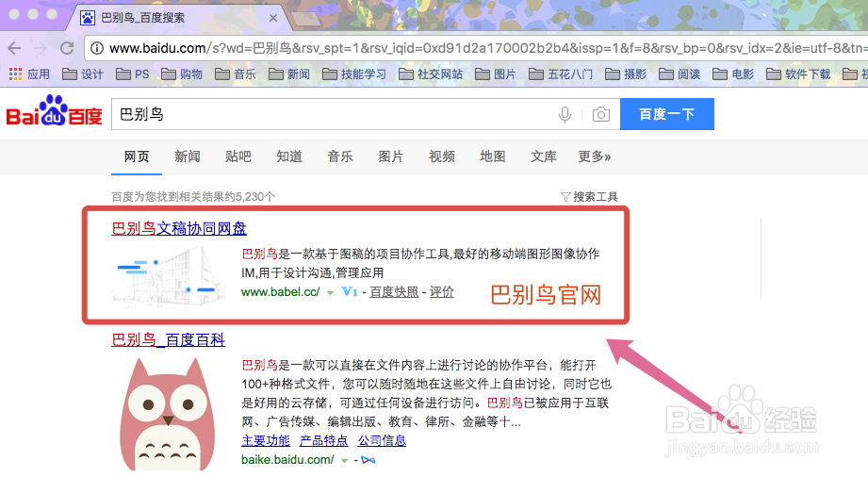Switch to the 图片 search tab

point(391,156)
